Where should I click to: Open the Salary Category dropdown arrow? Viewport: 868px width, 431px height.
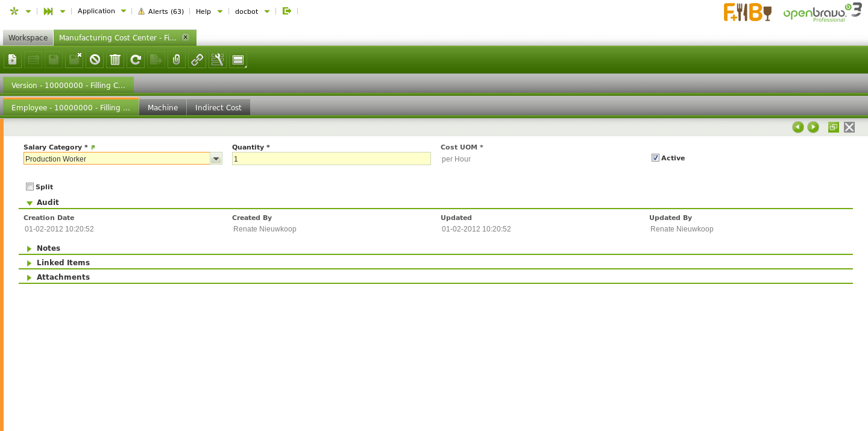point(216,159)
